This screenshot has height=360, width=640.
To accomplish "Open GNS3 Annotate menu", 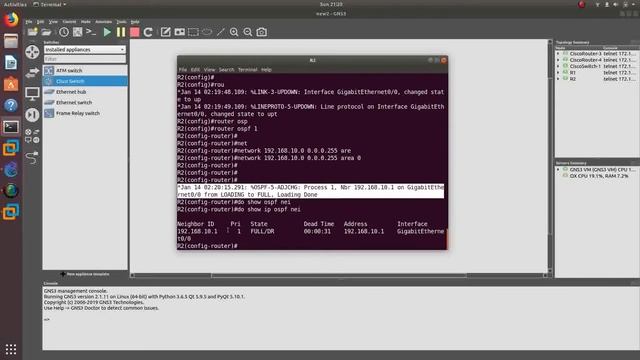I will coord(103,22).
